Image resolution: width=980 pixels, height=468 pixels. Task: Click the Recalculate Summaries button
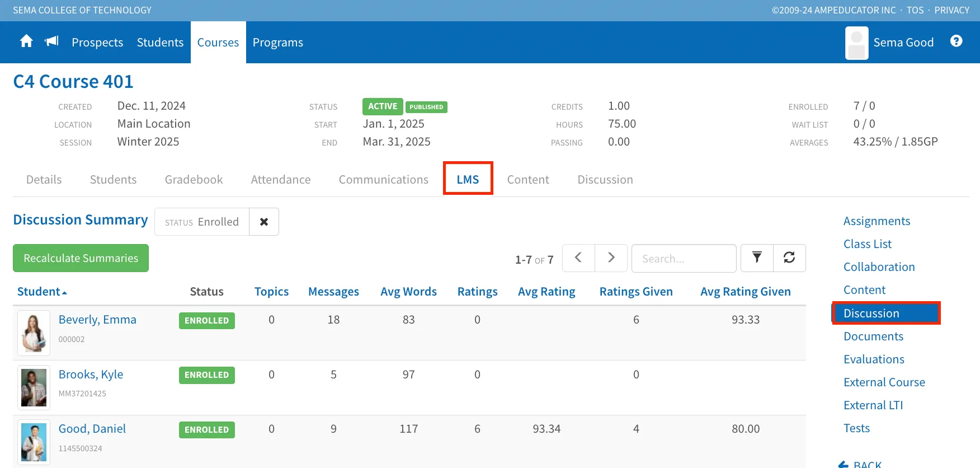pos(81,258)
